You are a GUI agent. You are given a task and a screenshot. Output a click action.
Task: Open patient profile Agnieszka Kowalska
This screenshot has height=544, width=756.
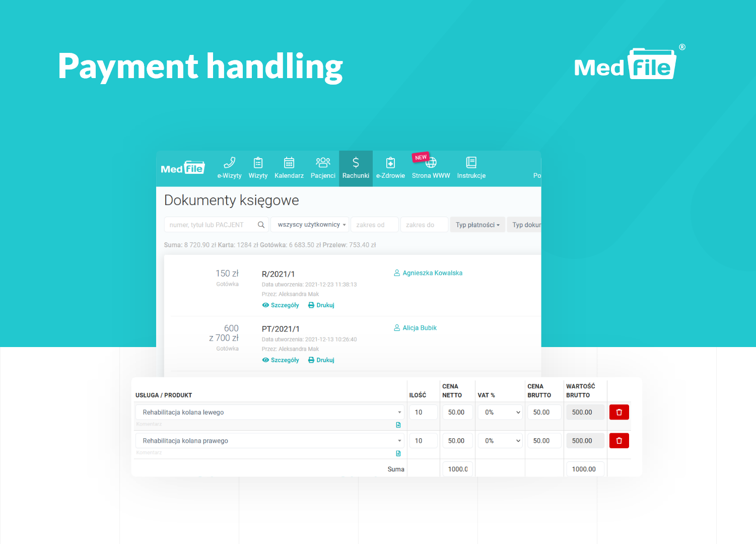click(432, 273)
